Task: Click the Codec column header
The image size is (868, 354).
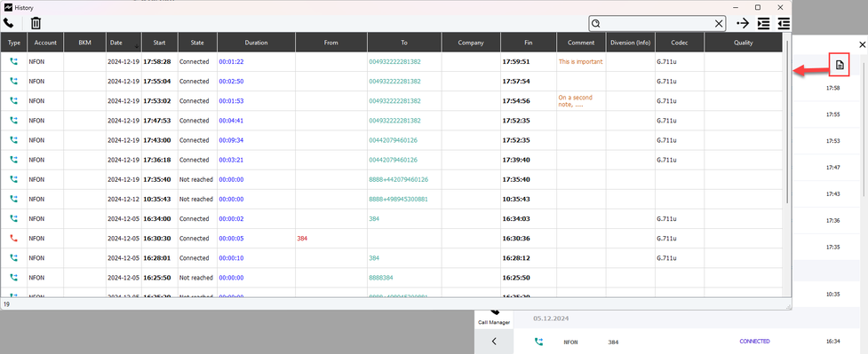Action: coord(680,43)
